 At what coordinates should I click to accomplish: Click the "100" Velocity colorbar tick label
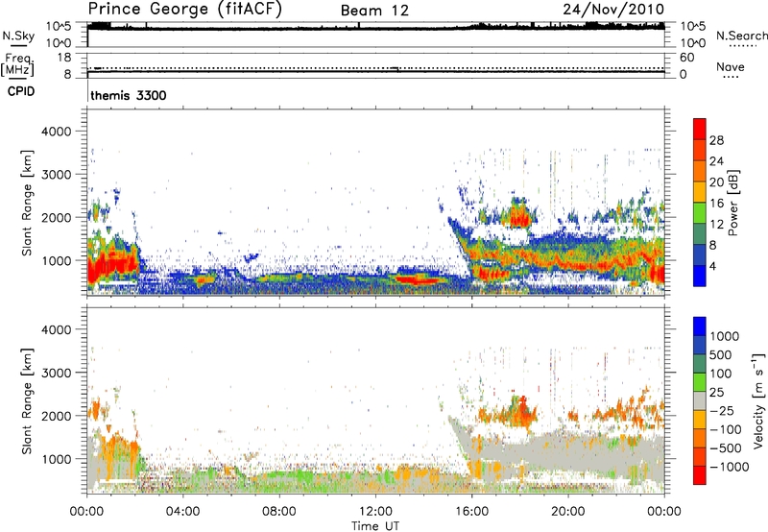click(x=721, y=374)
